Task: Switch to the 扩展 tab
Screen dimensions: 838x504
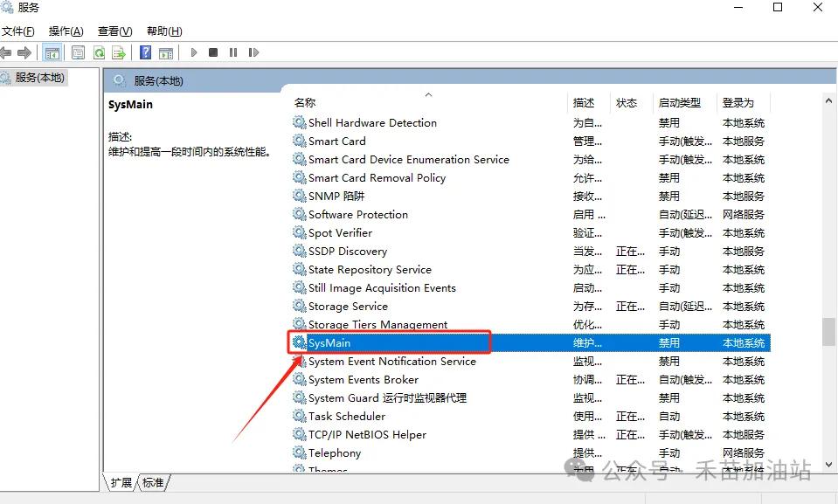Action: click(x=121, y=482)
